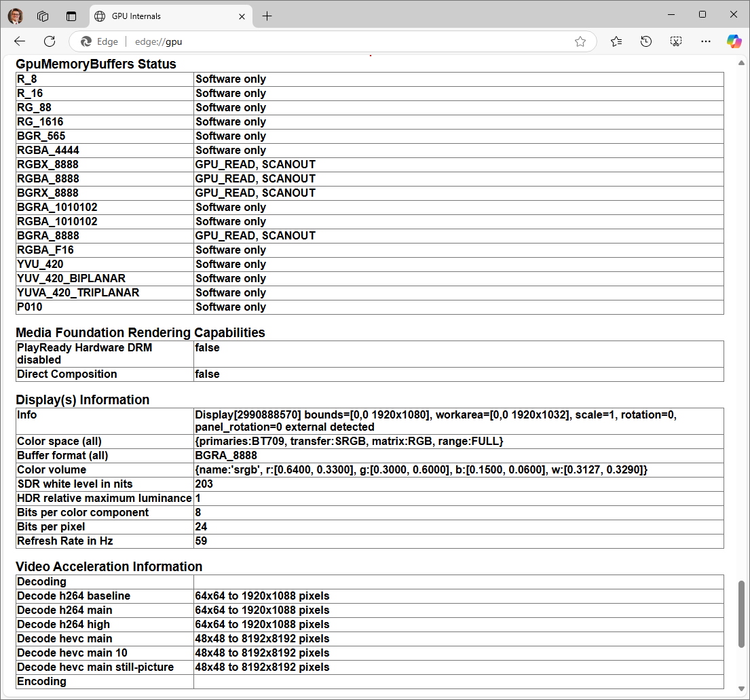
Task: Click the Decoding row label
Action: point(41,581)
